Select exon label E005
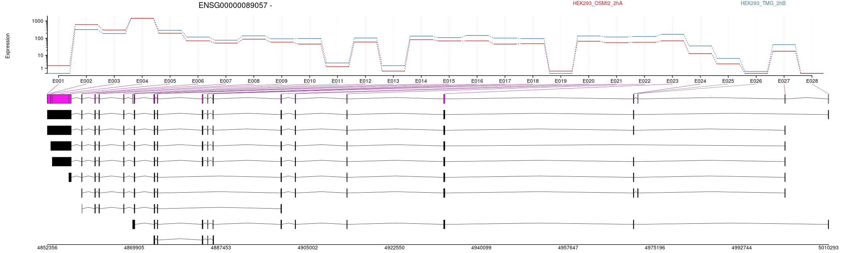This screenshot has height=253, width=868. tap(170, 81)
